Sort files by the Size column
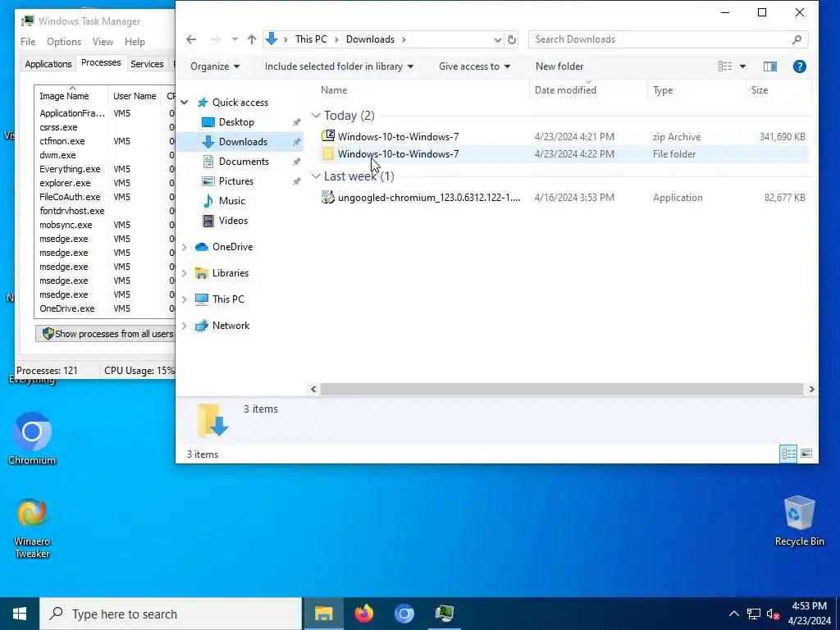 pos(777,90)
